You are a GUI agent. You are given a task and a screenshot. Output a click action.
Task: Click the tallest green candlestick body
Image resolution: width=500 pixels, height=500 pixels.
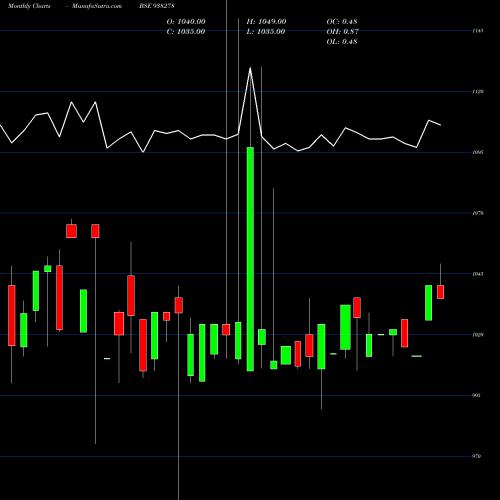pyautogui.click(x=250, y=259)
